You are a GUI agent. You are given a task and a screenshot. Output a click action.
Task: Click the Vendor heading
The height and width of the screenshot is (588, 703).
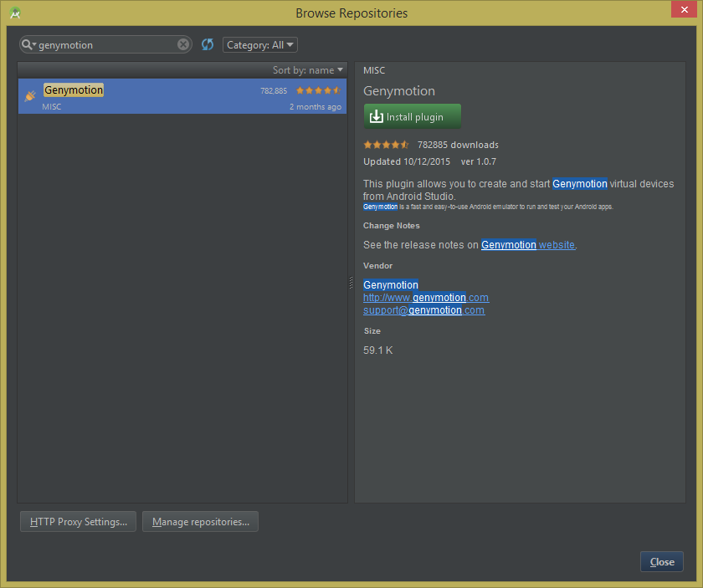378,266
